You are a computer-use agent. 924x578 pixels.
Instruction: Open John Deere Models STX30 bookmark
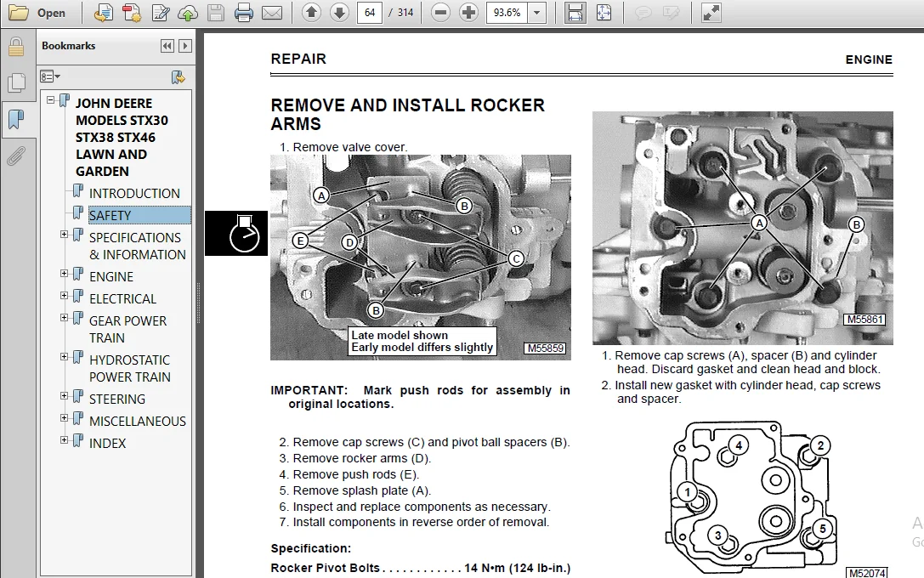pyautogui.click(x=122, y=138)
